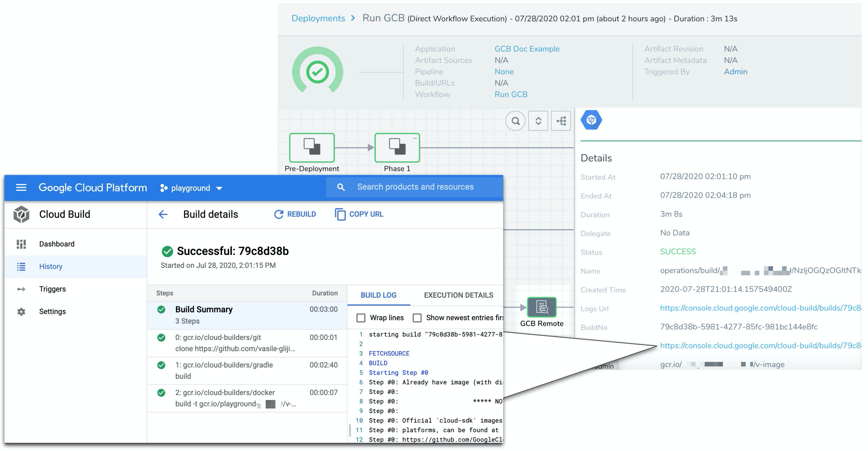Viewport: 868px width, 451px height.
Task: Click the BuildNo value 79c8d38b-5981-4277-85fc-981bc144e8fc
Action: (x=738, y=327)
